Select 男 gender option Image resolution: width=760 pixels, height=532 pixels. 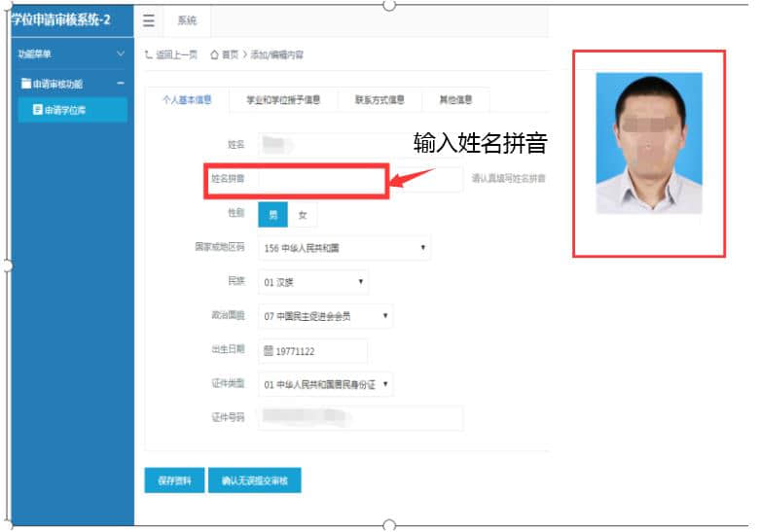point(272,215)
